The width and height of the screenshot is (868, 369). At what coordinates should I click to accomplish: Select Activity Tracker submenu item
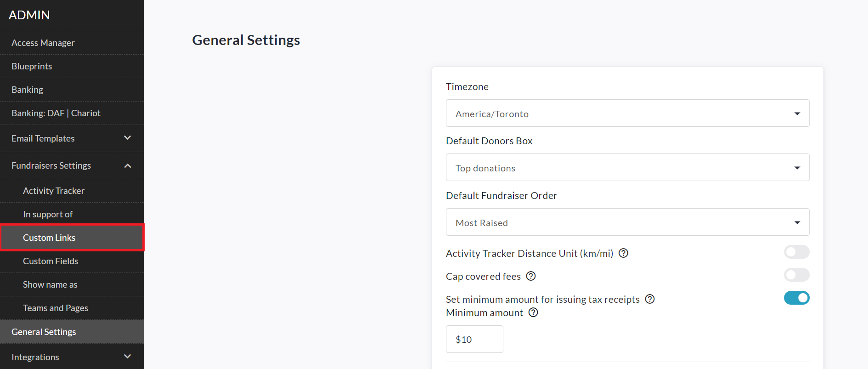[54, 191]
